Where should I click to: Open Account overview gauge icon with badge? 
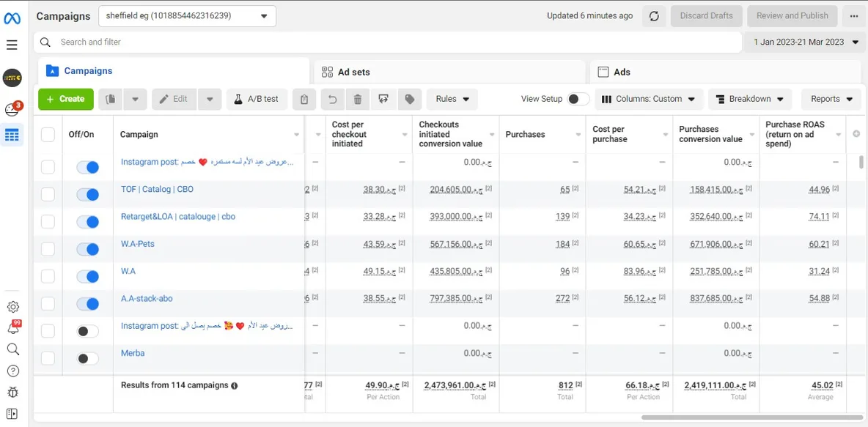pyautogui.click(x=12, y=109)
